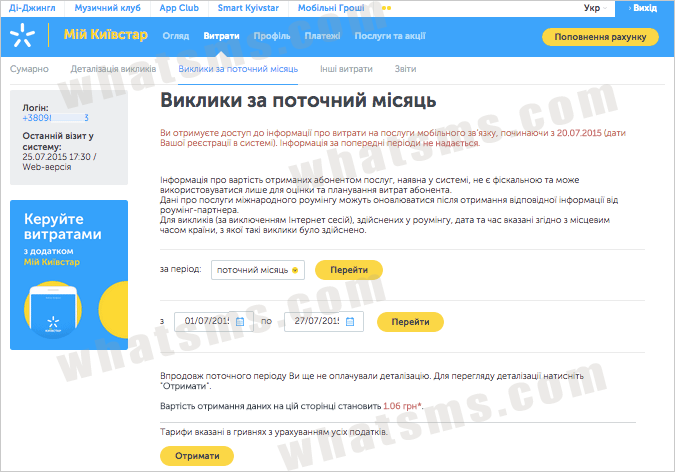Click the Керуйте витратами app banner
Viewport: 675px width, 472px height.
(69, 275)
